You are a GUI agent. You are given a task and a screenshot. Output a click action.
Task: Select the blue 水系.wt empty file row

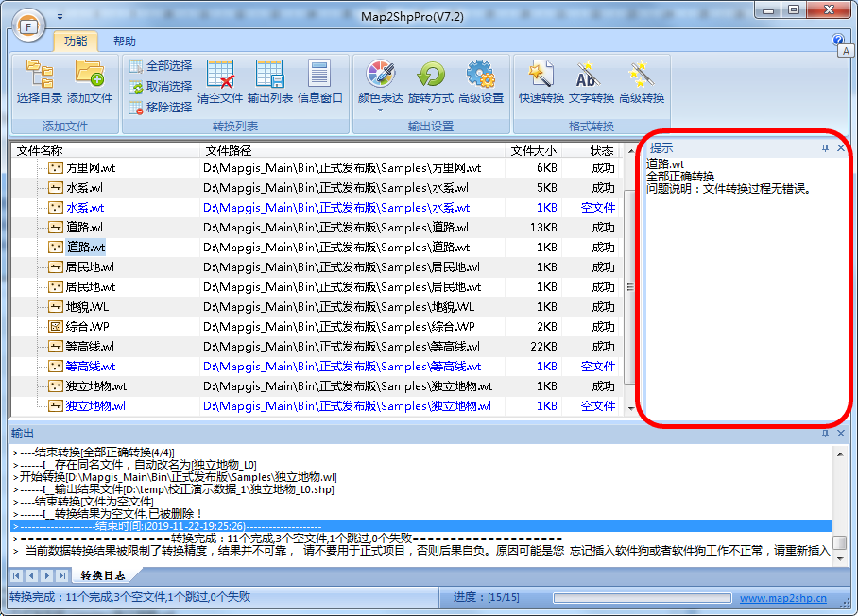(317, 208)
